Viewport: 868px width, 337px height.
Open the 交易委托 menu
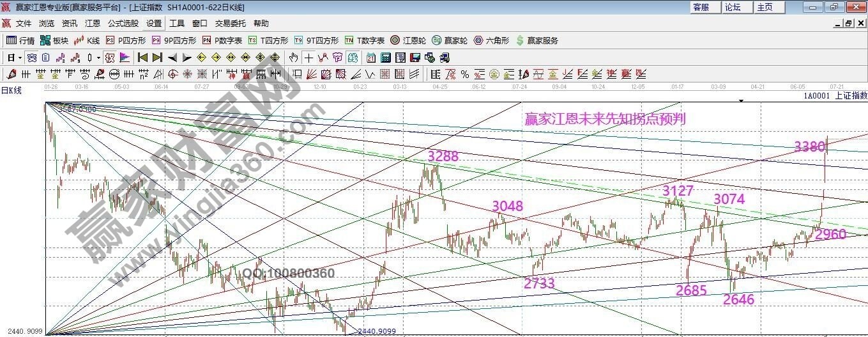tap(230, 24)
